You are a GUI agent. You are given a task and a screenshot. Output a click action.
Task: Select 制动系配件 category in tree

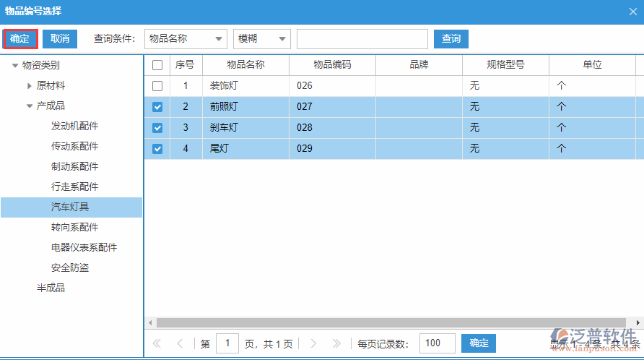75,166
